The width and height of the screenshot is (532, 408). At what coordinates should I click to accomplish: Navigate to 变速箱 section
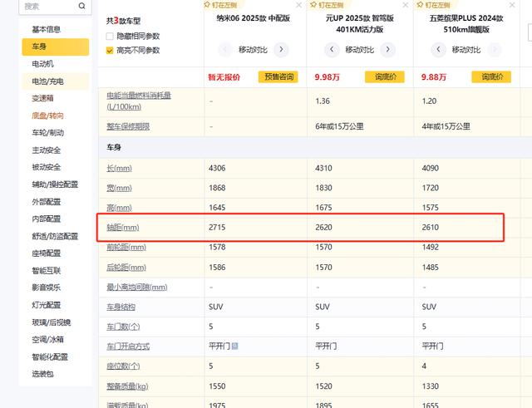click(42, 98)
